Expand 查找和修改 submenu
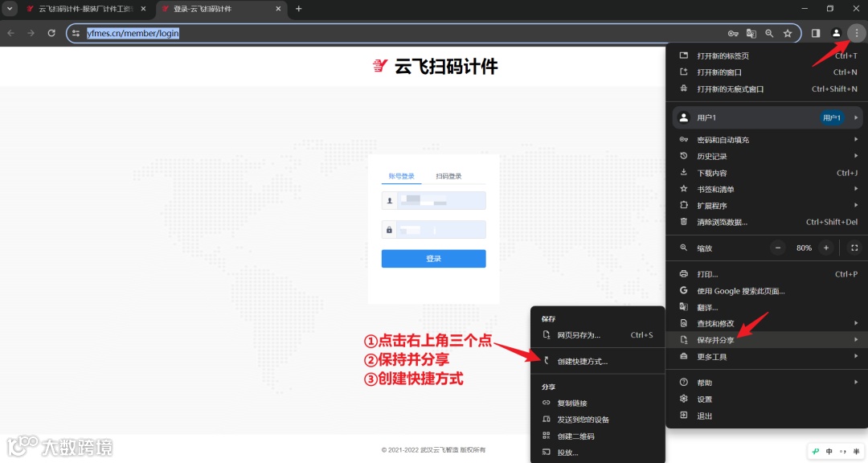Image resolution: width=868 pixels, height=463 pixels. point(768,323)
